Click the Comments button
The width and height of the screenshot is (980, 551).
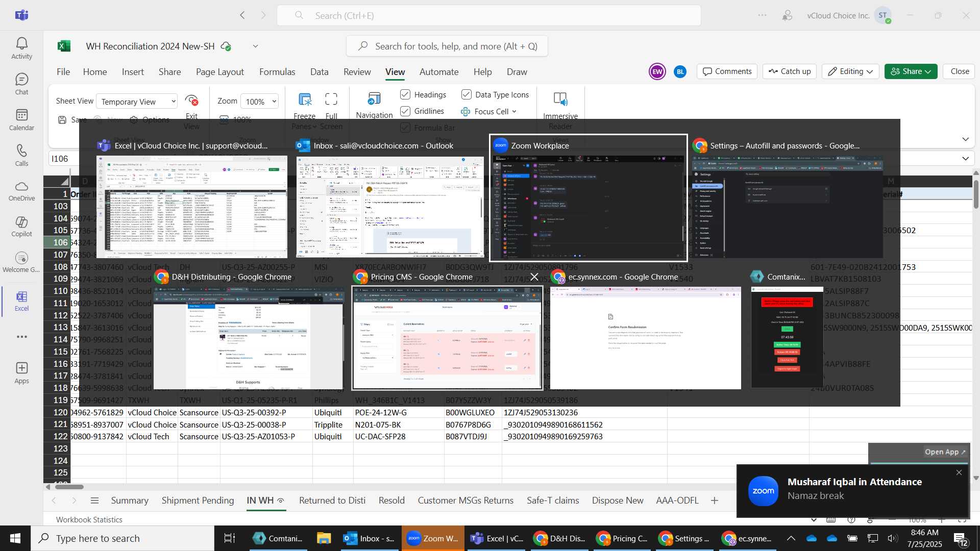727,71
